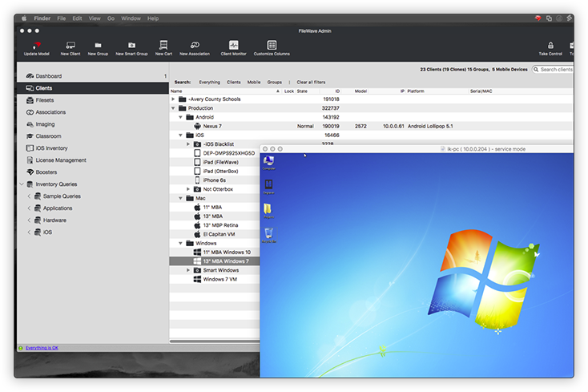The image size is (588, 392).
Task: Click the New Association toolbar icon
Action: click(x=195, y=46)
